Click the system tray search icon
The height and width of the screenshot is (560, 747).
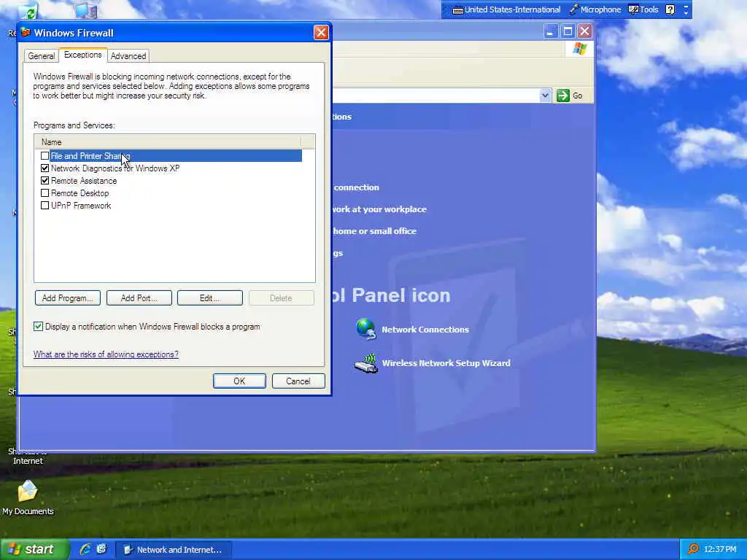tap(693, 549)
